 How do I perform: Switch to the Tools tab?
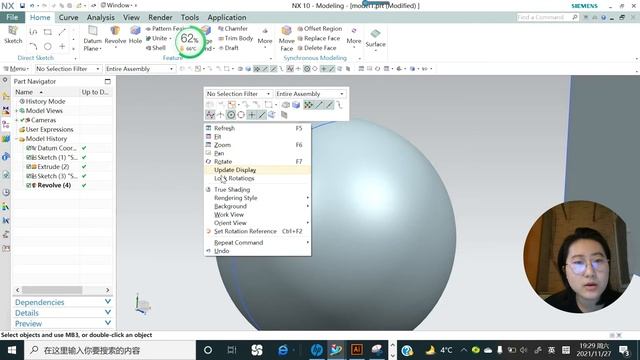[190, 17]
